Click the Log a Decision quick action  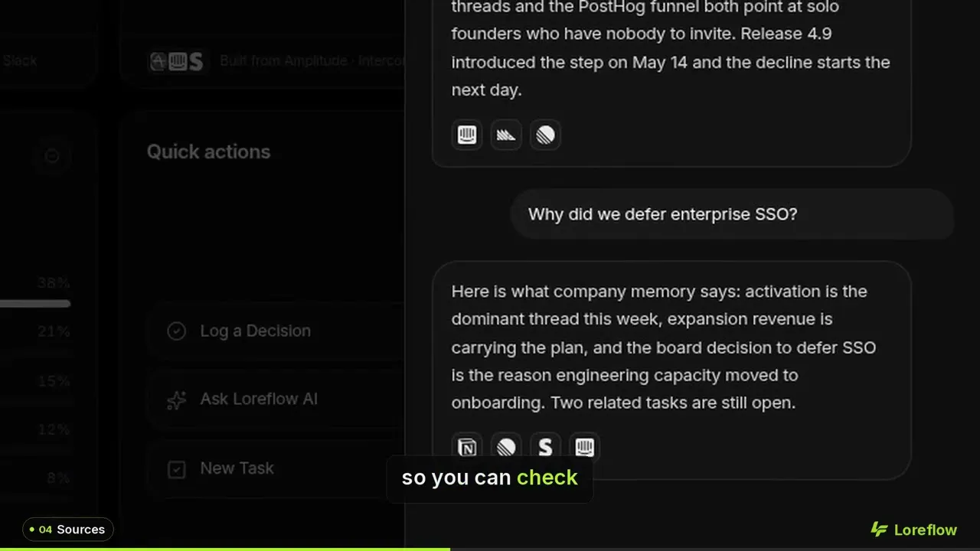276,331
